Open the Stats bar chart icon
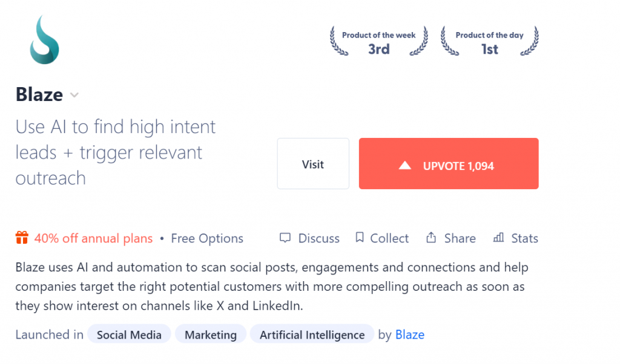Viewport: 620px width, 364px height. tap(498, 237)
